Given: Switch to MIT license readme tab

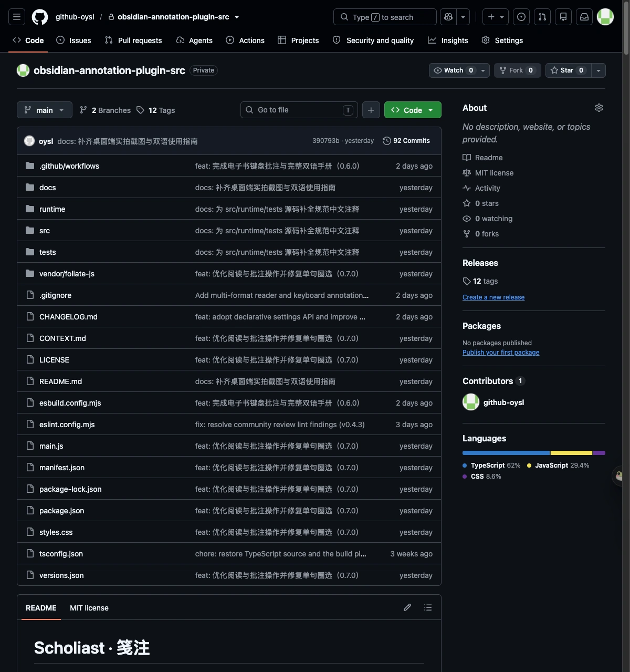Looking at the screenshot, I should 89,607.
